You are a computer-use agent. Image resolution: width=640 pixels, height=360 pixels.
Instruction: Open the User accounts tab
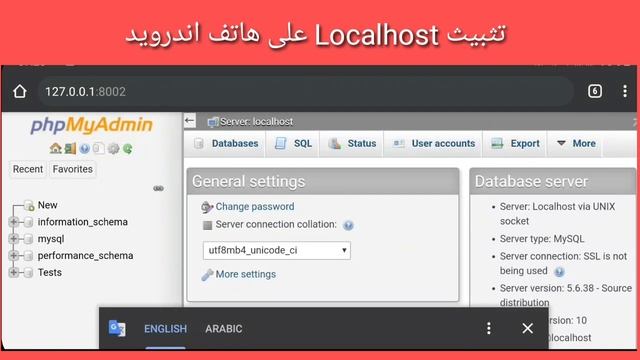pyautogui.click(x=433, y=144)
